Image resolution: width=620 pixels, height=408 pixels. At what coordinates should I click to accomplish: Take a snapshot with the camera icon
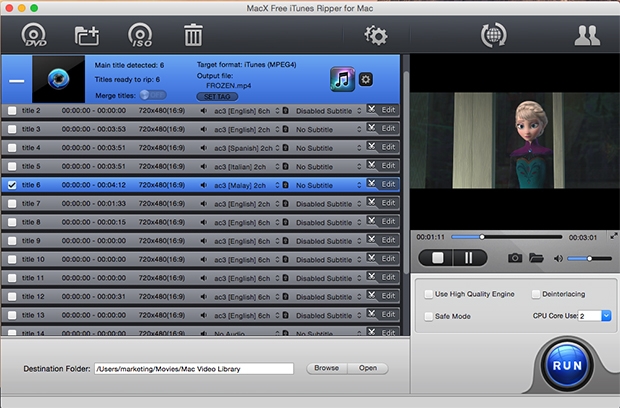[x=514, y=258]
